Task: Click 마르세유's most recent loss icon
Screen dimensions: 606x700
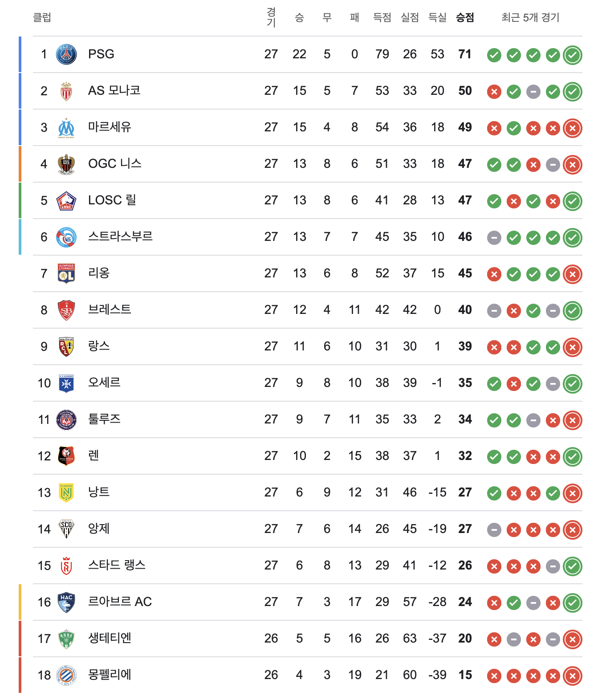Action: click(x=573, y=128)
